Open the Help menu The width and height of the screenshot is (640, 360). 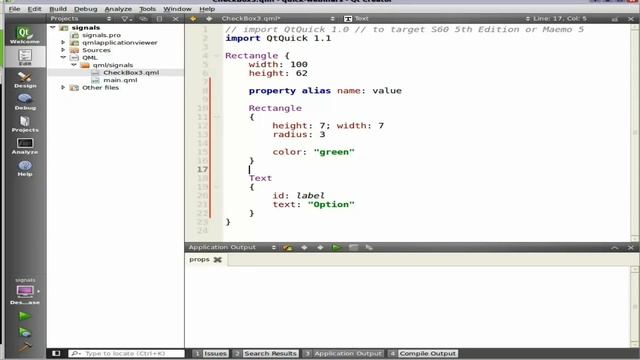(207, 9)
